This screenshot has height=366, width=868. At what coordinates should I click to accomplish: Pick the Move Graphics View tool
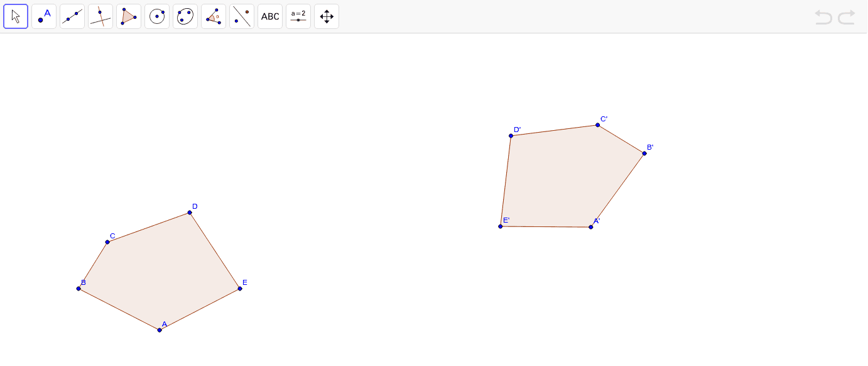(327, 16)
